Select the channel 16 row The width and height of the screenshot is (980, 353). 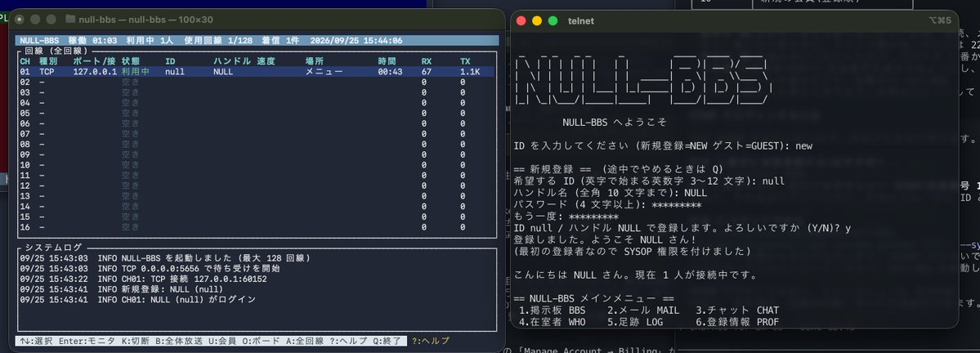[x=257, y=227]
